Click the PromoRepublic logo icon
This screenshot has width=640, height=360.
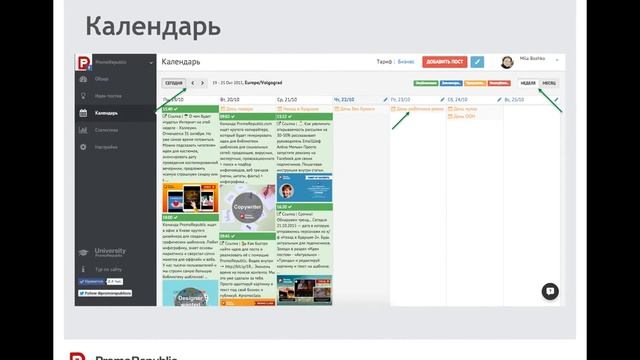[83, 62]
